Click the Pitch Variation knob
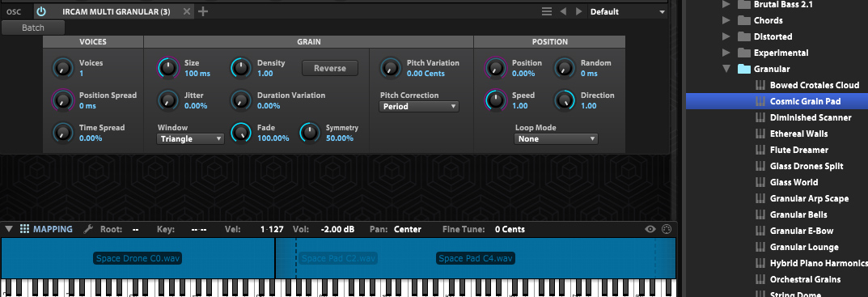868x297 pixels. tap(390, 68)
